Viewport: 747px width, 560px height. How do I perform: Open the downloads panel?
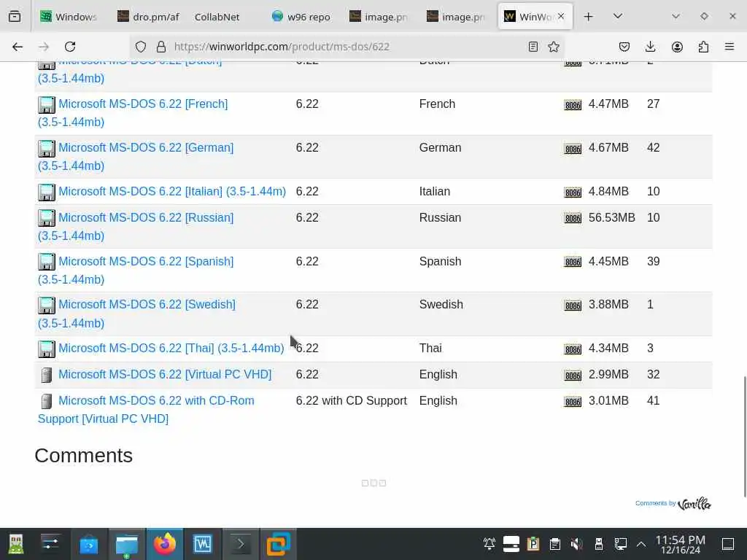click(650, 47)
